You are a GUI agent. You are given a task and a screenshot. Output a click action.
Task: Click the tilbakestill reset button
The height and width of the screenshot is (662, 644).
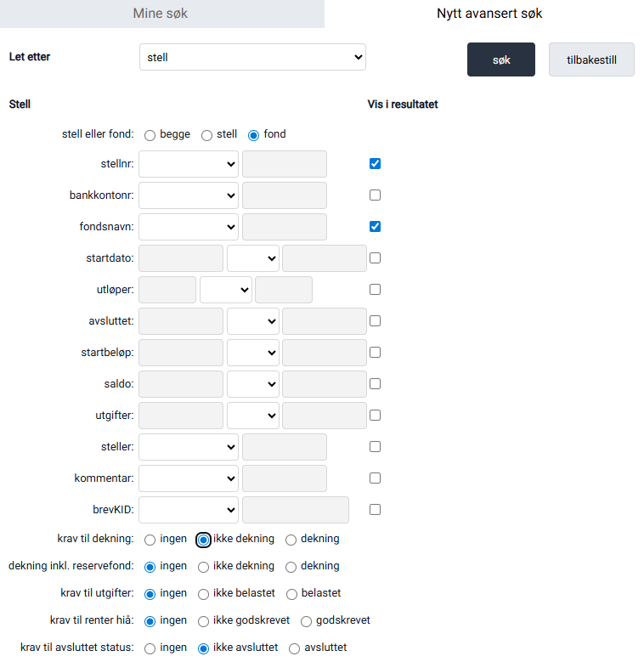(590, 59)
